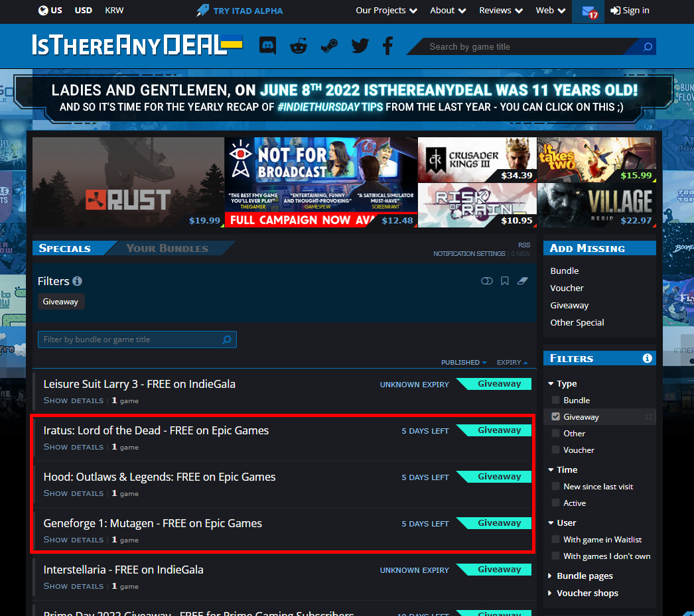
Task: Show details for Iratus: Lord of the Dead
Action: [74, 447]
